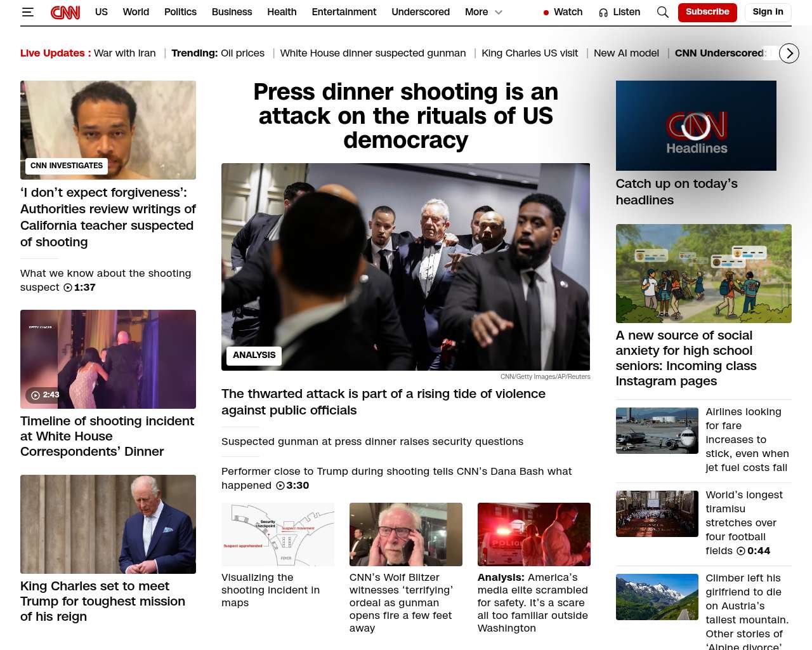Play the 0:44 tiramisu video

(x=740, y=551)
